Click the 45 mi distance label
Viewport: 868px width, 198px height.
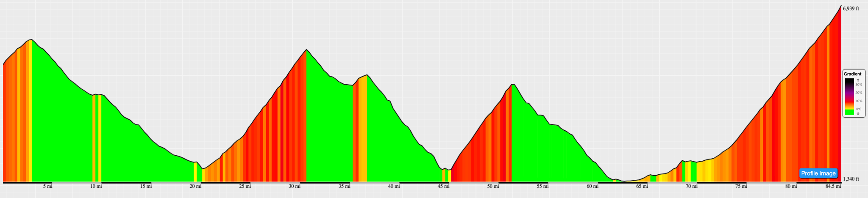(443, 187)
